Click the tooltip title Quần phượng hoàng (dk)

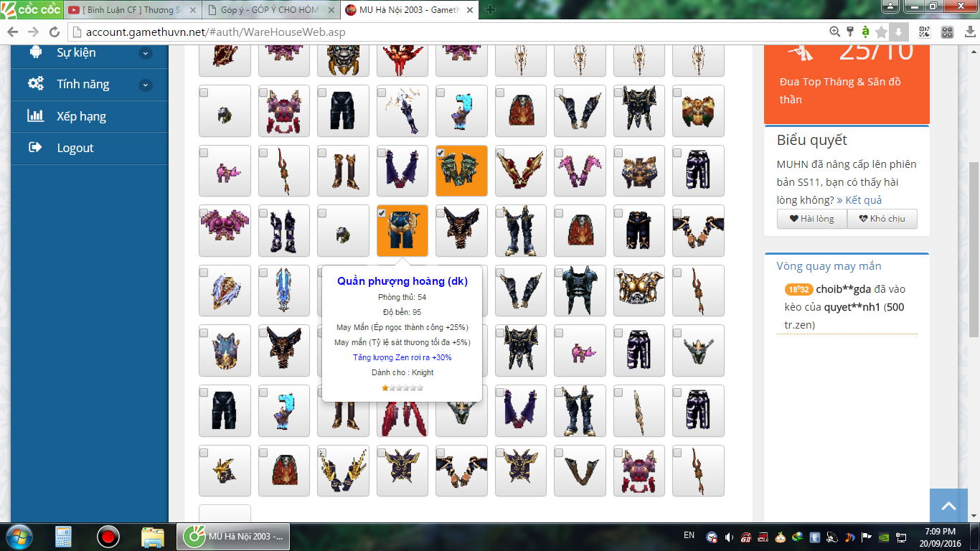(x=402, y=281)
